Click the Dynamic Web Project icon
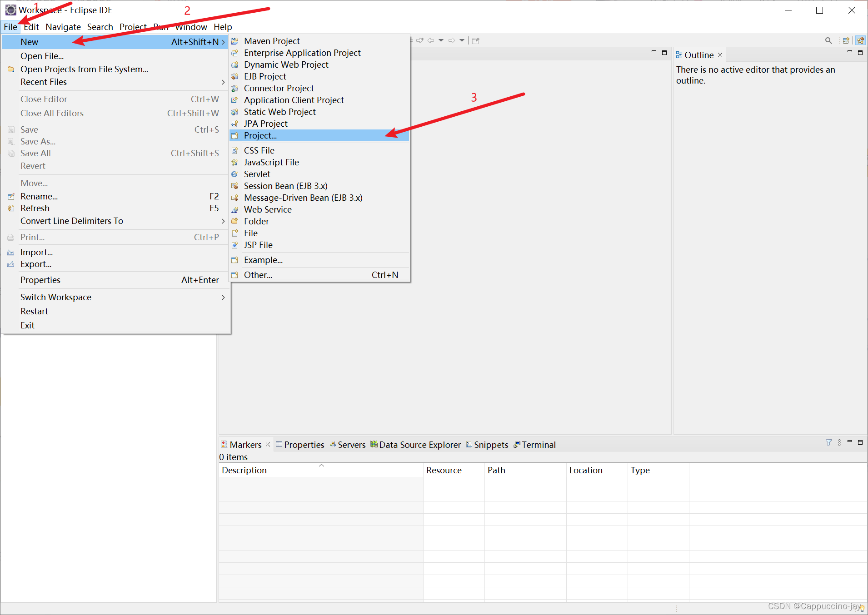The width and height of the screenshot is (868, 615). tap(235, 65)
